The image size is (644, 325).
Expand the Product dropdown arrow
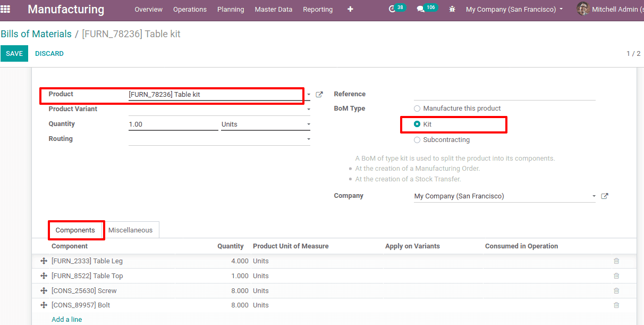(x=309, y=95)
